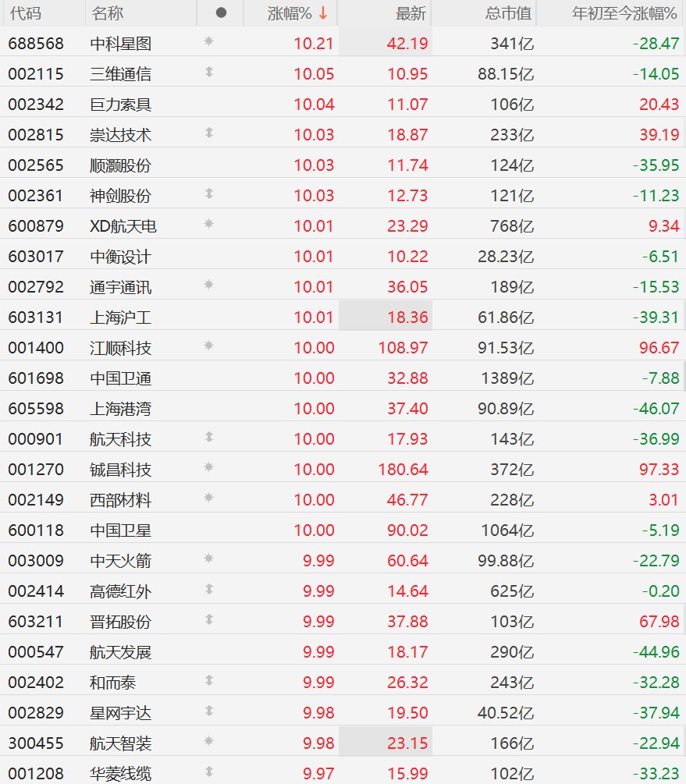
Task: Click year-to-date change 97.33
Action: tap(659, 470)
